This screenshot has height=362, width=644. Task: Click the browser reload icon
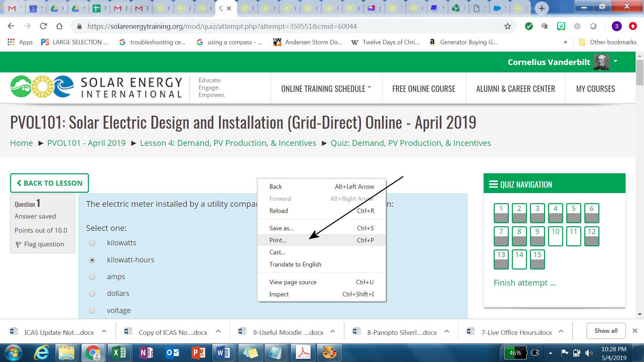click(x=43, y=26)
